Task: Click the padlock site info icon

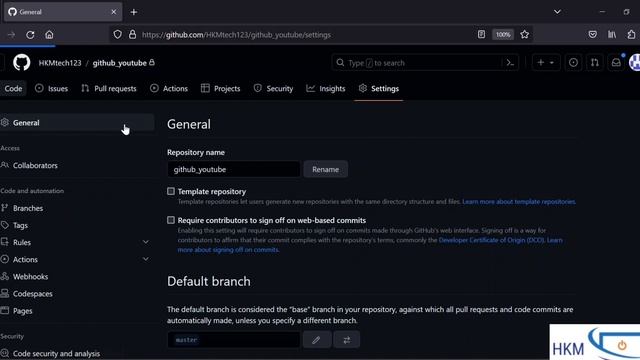Action: tap(132, 35)
